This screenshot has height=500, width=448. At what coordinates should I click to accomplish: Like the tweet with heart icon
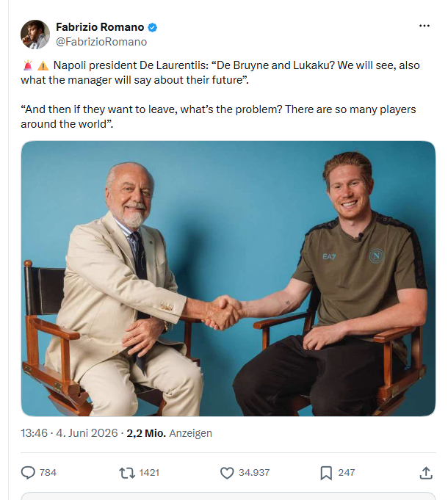click(227, 473)
